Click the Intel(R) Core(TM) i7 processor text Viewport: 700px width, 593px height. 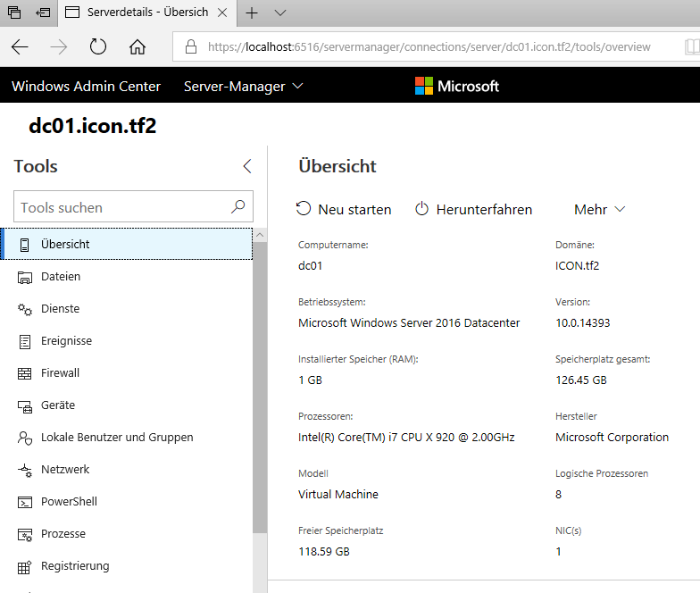point(406,438)
